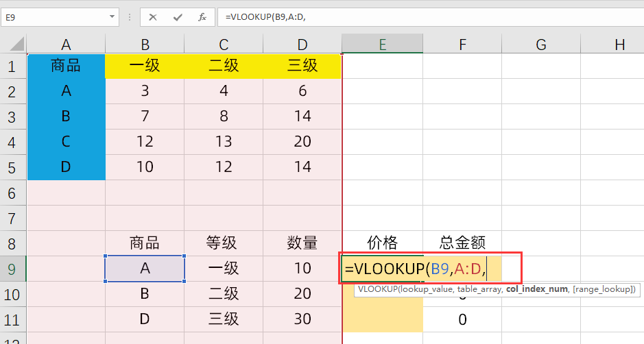644x344 pixels.
Task: Click cell D8 labeled 数量
Action: tap(302, 243)
